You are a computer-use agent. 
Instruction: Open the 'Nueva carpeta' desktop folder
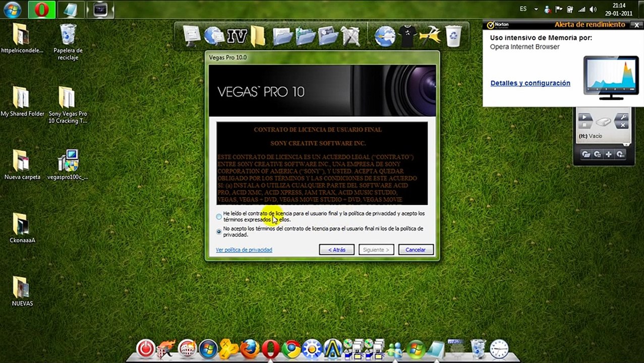click(x=22, y=165)
